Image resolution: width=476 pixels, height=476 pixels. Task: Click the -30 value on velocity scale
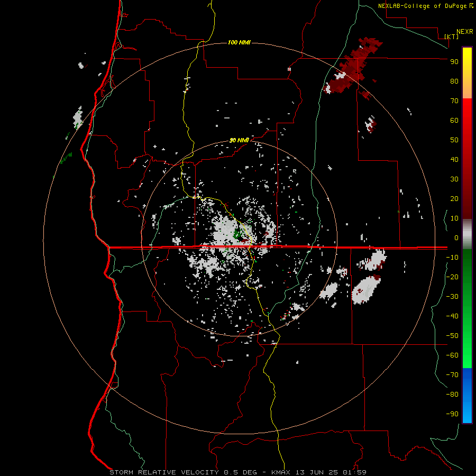452,297
